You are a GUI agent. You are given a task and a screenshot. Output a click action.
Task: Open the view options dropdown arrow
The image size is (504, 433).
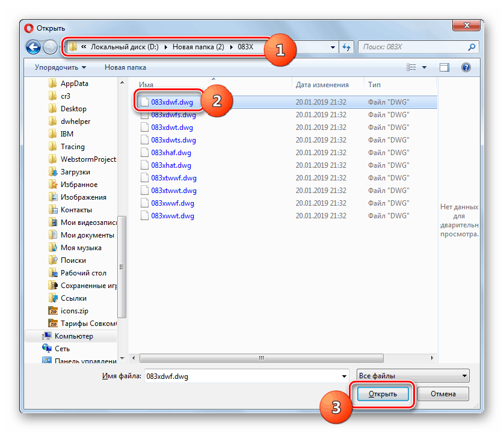coord(424,67)
